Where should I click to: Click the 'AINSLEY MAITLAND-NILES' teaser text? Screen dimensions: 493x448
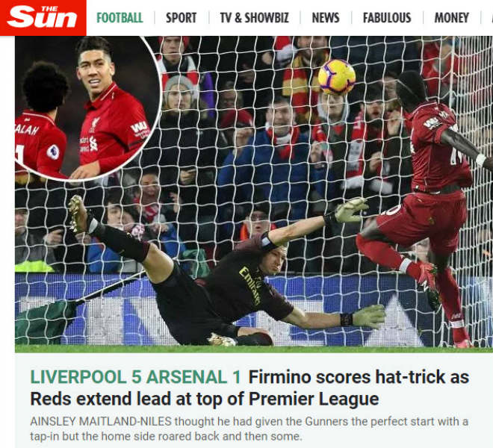pyautogui.click(x=101, y=421)
